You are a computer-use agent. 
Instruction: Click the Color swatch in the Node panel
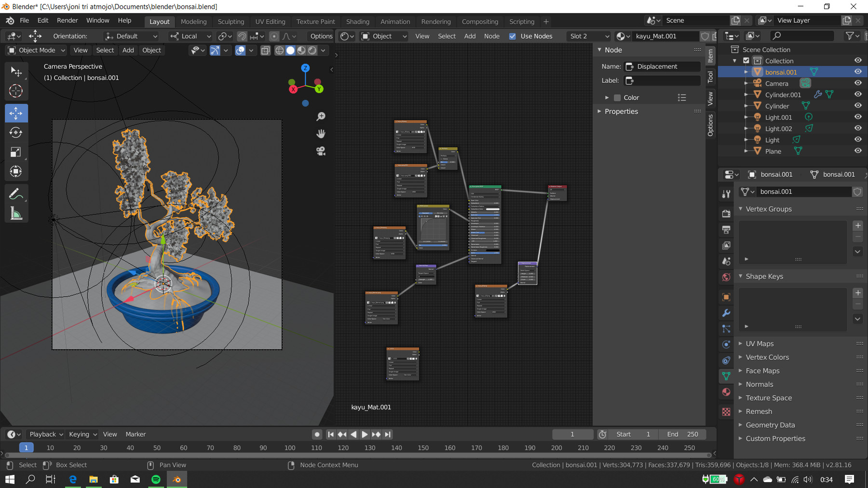tap(617, 97)
